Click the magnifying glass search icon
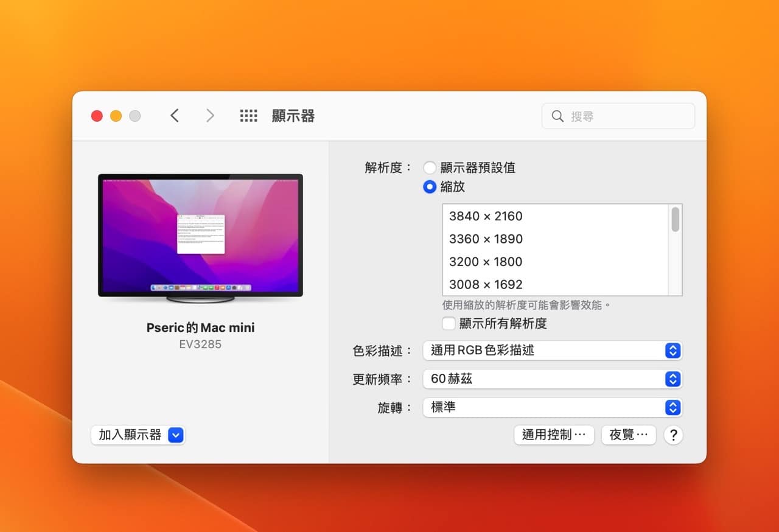The height and width of the screenshot is (532, 779). 557,116
